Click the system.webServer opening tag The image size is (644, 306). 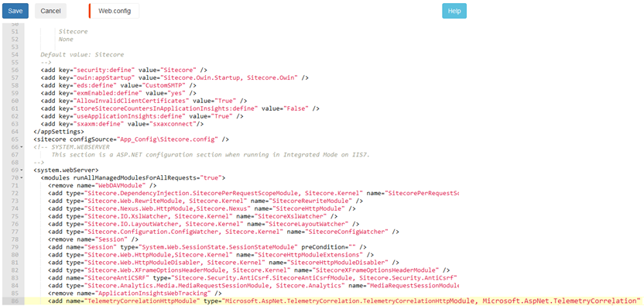click(66, 170)
